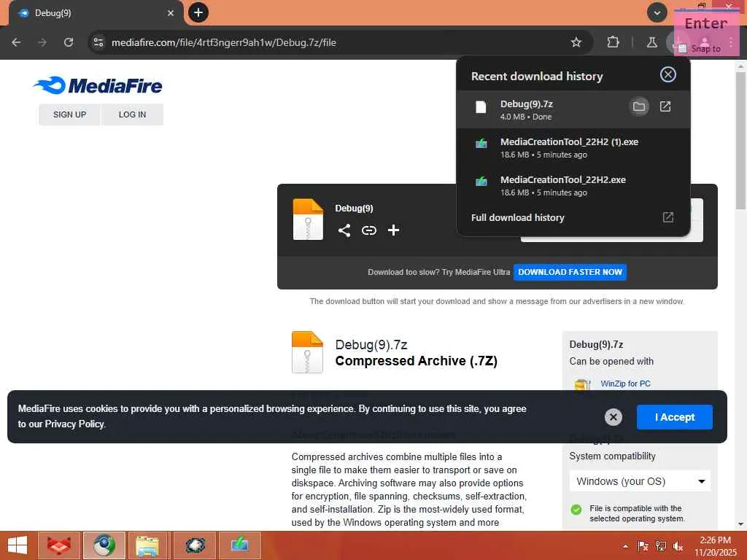
Task: Click the muted volume tray icon
Action: [x=678, y=546]
